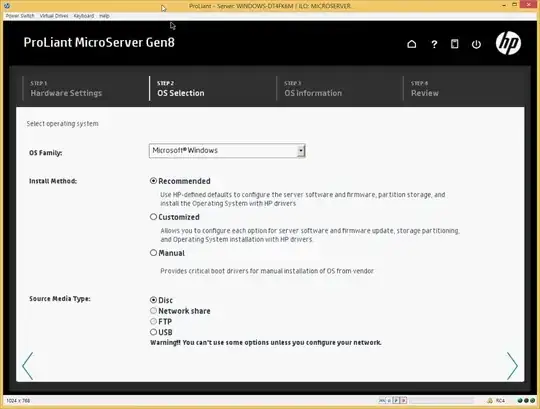Click the 'Source Media Type:' label
Viewport: 540px width, 409px height.
point(60,298)
